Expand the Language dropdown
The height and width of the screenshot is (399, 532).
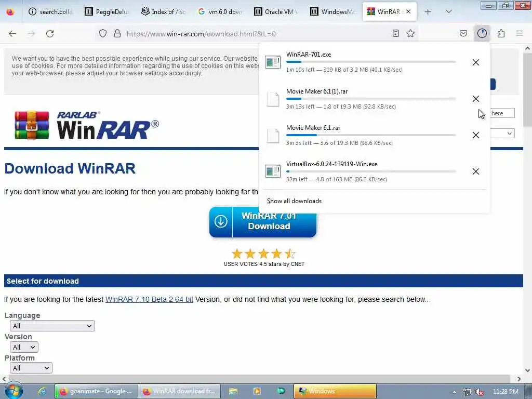(52, 326)
